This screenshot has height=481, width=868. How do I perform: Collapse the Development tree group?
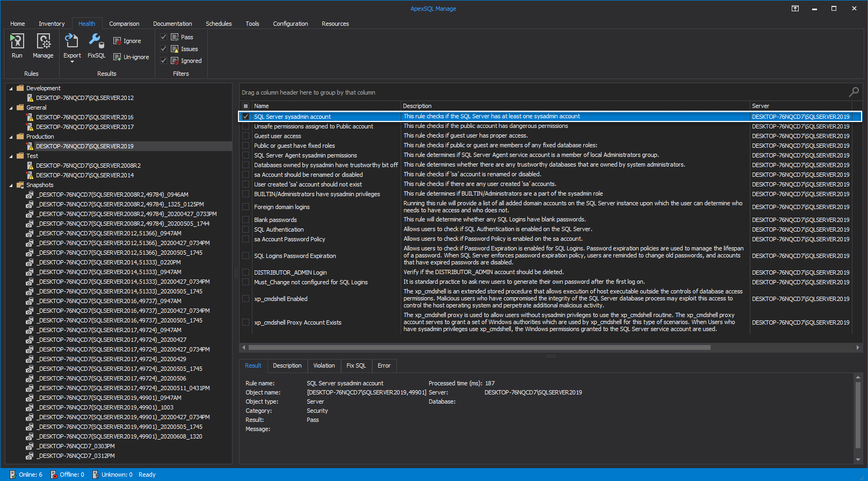click(11, 89)
